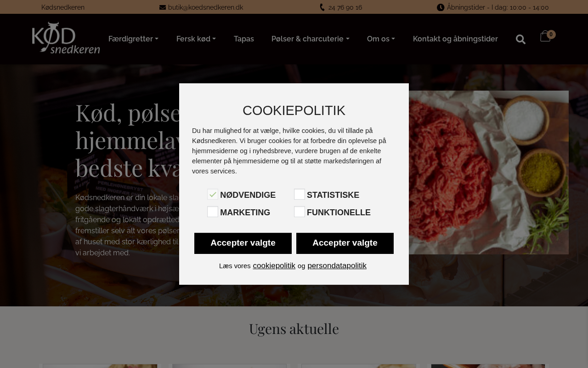Click the envelope email icon

(163, 7)
